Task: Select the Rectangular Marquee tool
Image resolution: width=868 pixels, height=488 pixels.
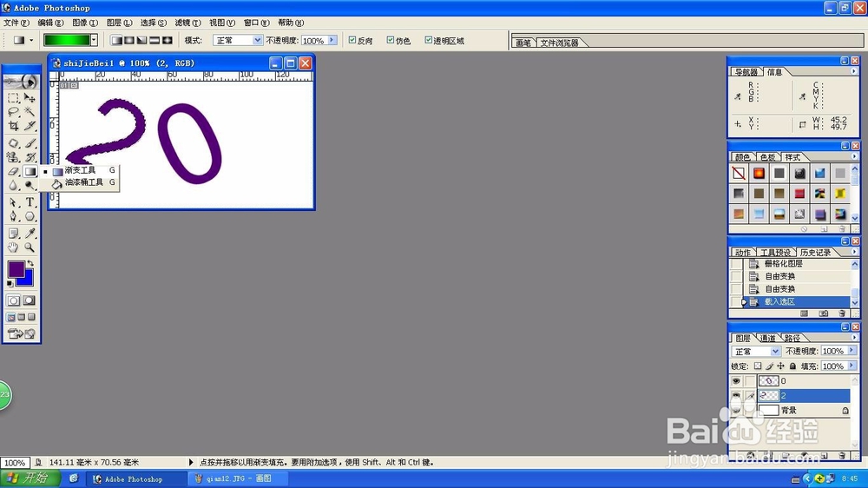Action: [13, 98]
